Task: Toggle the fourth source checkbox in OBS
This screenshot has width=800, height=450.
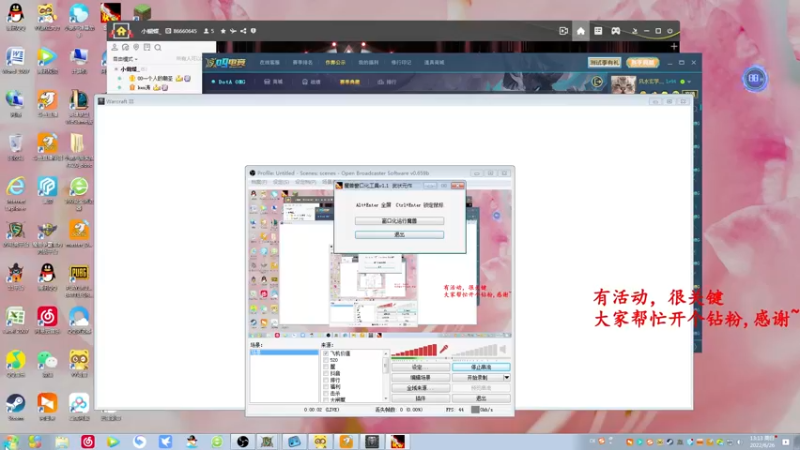Action: click(326, 373)
